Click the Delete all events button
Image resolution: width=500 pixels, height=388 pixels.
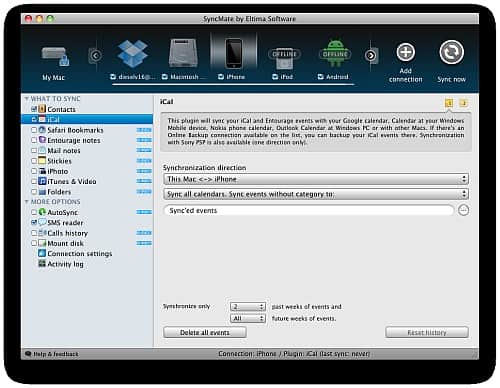tap(205, 332)
